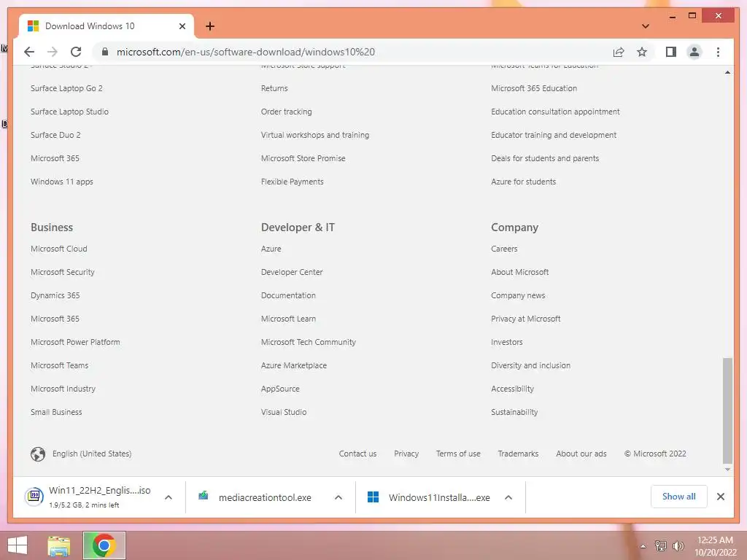The height and width of the screenshot is (560, 747).
Task: View site information via the lock icon
Action: pos(105,52)
